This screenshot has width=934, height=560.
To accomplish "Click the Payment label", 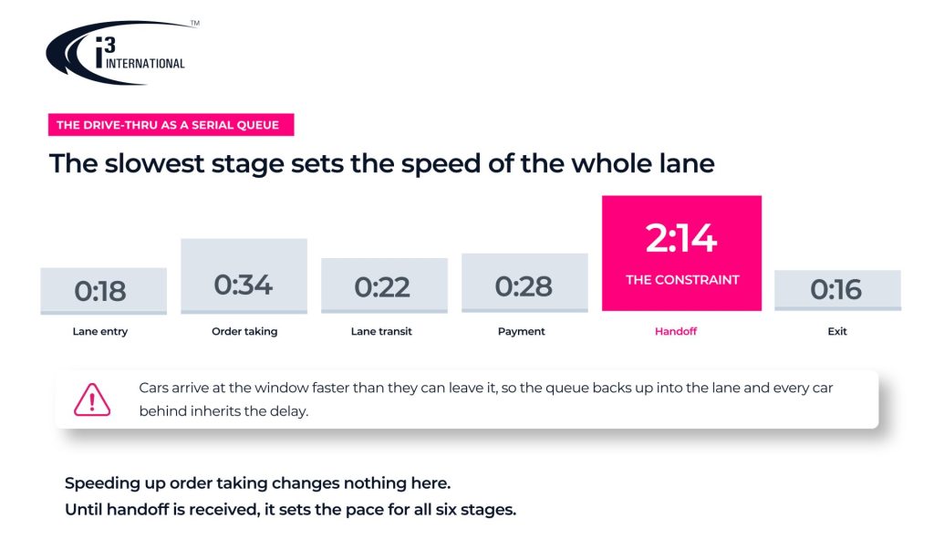I will click(521, 331).
